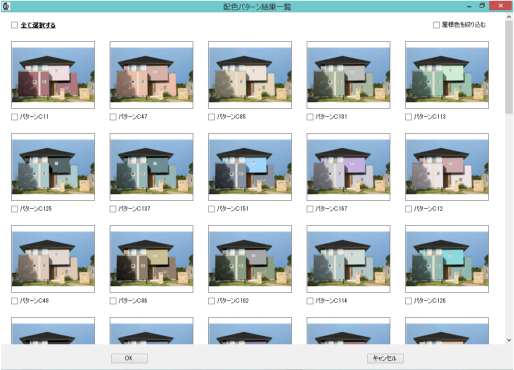The width and height of the screenshot is (514, 370).
Task: Click the キャンセル cancel button
Action: [385, 358]
